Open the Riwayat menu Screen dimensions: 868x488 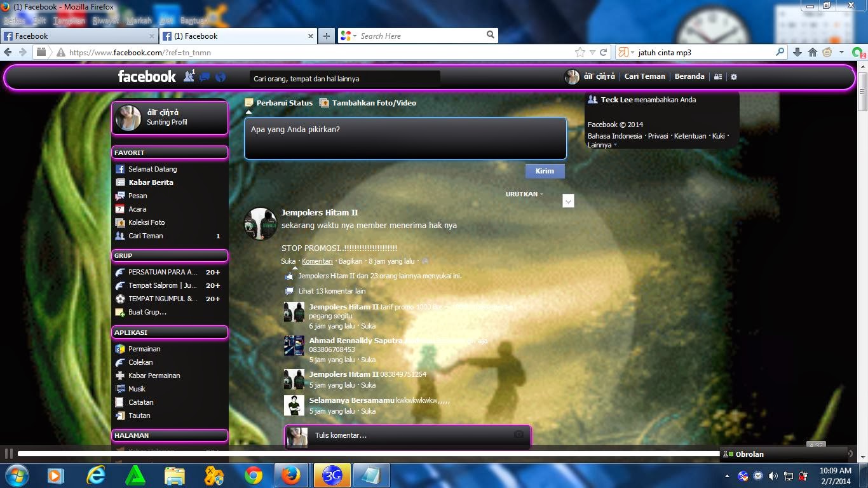(x=105, y=20)
